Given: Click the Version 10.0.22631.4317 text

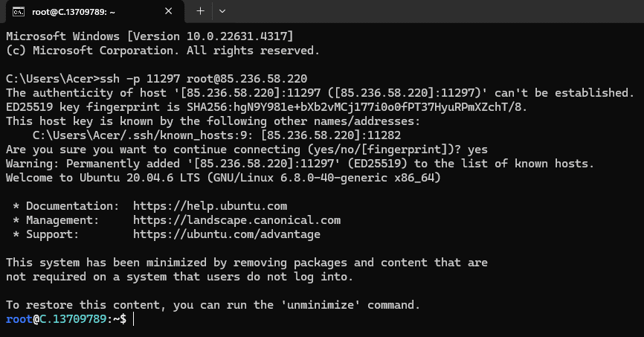Looking at the screenshot, I should [210, 36].
